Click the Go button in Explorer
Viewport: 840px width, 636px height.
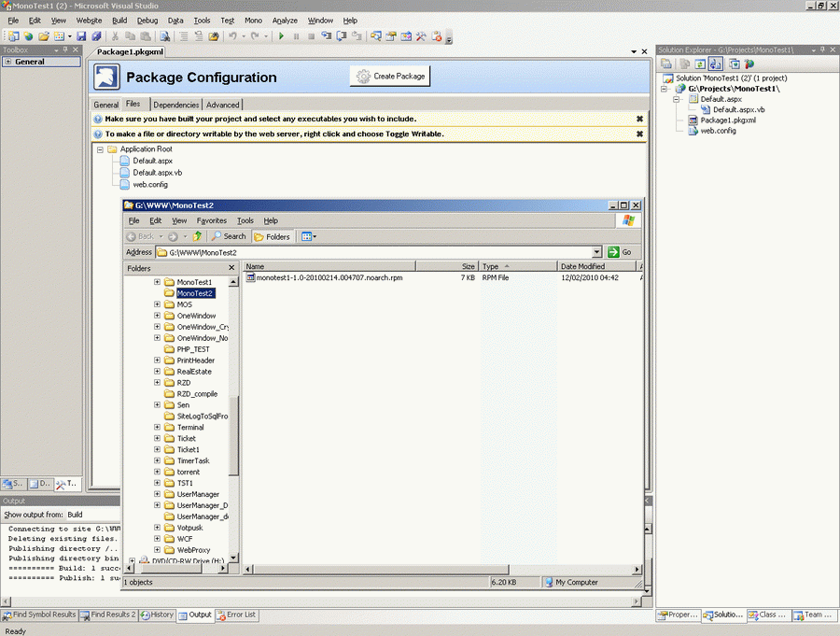click(x=621, y=252)
